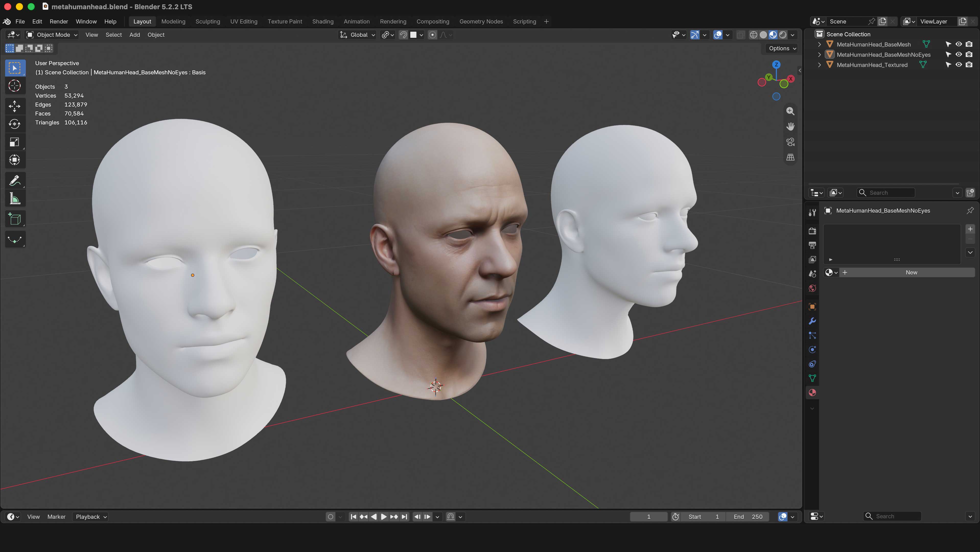980x552 pixels.
Task: Activate the Rotate tool
Action: coord(15,124)
